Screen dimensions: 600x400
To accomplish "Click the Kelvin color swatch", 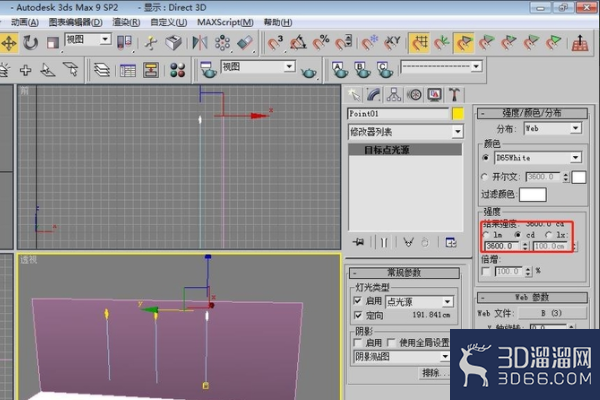I will point(579,177).
